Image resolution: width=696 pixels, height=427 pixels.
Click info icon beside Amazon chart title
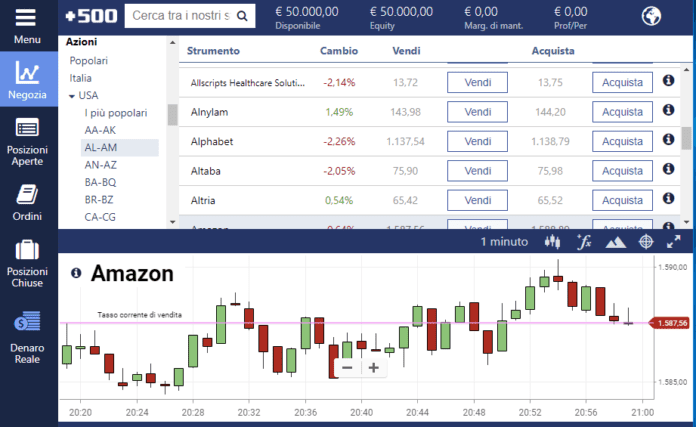coord(76,273)
